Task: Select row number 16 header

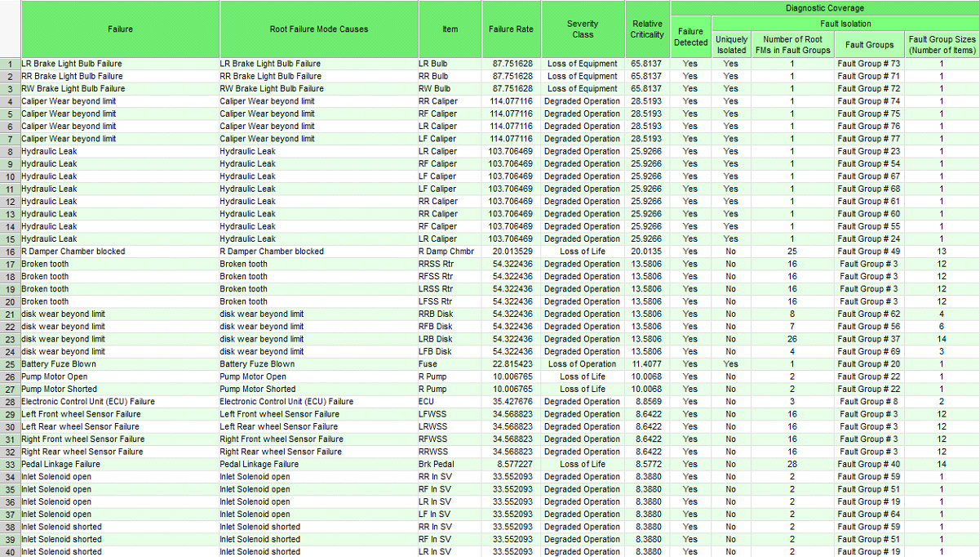Action: 10,252
